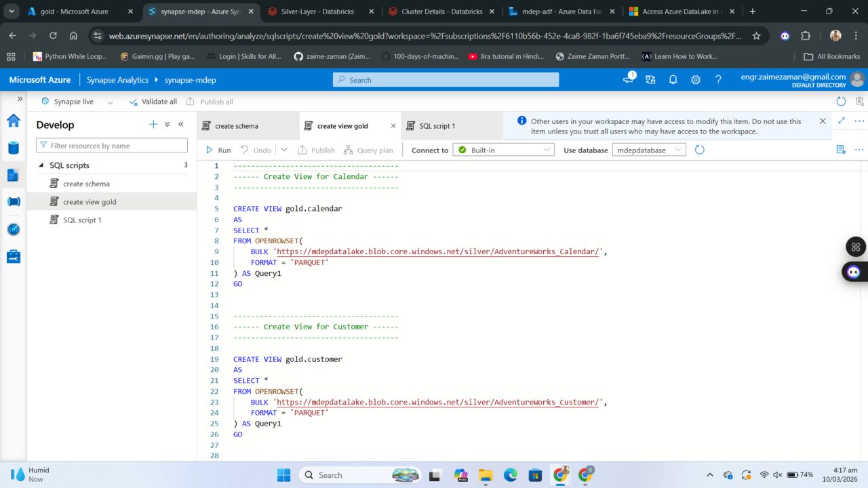
Task: Switch to Cluster Details Databricks browser tab
Action: (x=440, y=12)
